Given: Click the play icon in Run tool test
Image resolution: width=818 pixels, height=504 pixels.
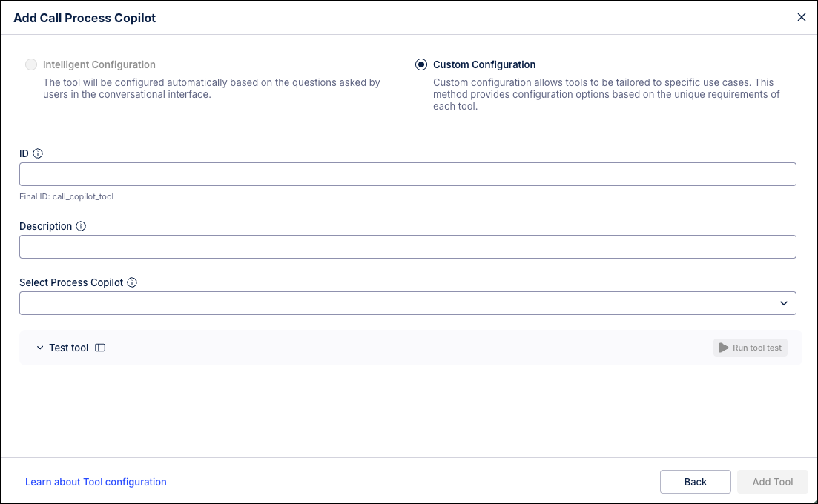Looking at the screenshot, I should pos(724,348).
